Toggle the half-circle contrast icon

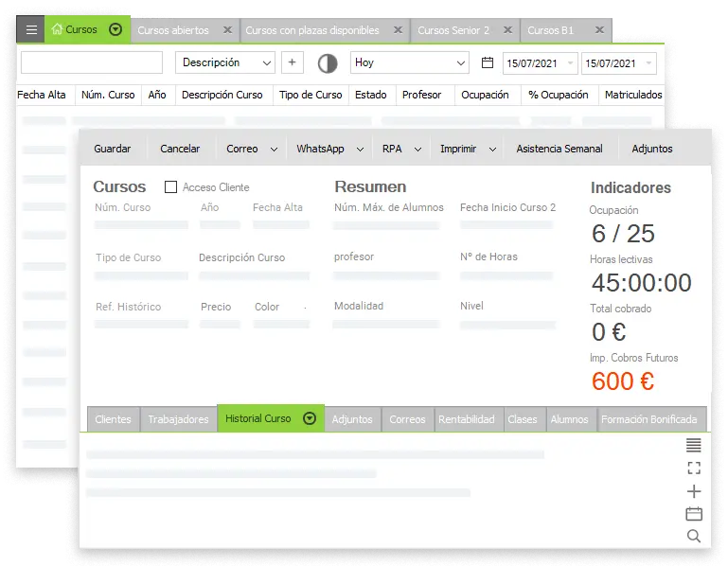pos(328,63)
